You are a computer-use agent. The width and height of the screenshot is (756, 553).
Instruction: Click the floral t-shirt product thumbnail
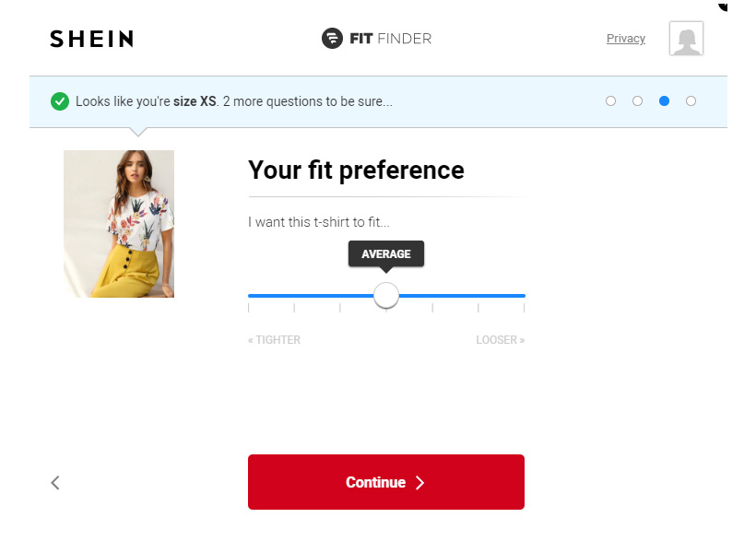pyautogui.click(x=118, y=223)
